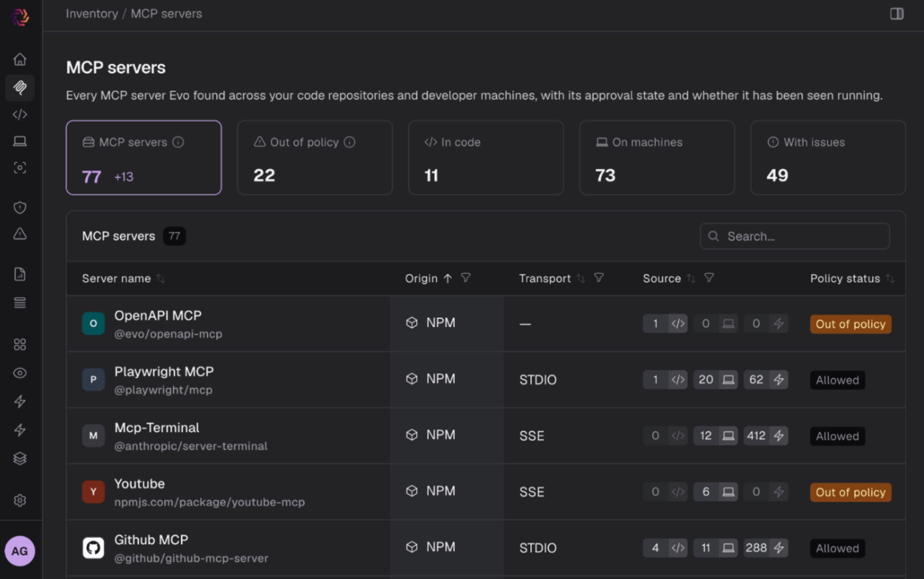Open Youtube server name
Screen dimensions: 924x579
coord(139,484)
